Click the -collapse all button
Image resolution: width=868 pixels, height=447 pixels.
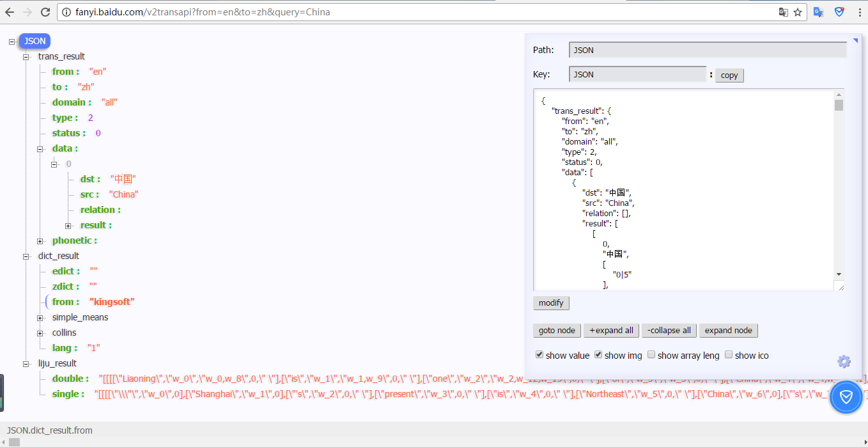pyautogui.click(x=669, y=331)
